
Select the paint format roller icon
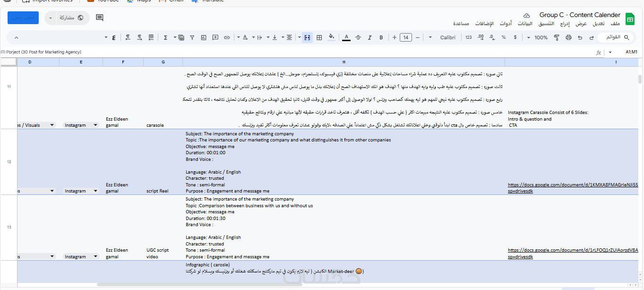click(557, 37)
